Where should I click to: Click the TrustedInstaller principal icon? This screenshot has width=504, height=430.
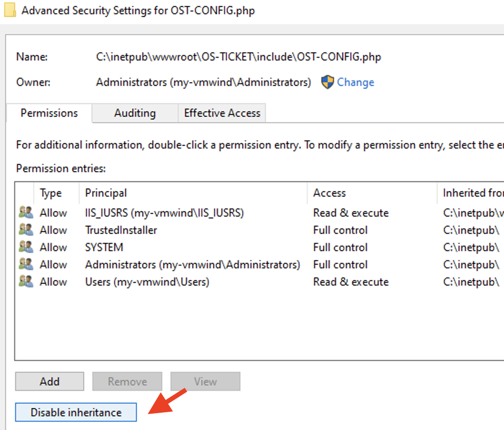26,230
